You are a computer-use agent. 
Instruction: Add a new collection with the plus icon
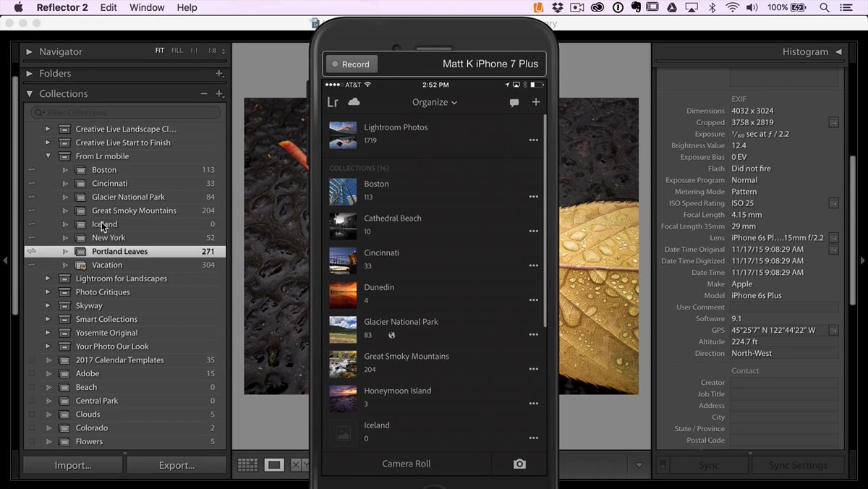tap(536, 102)
